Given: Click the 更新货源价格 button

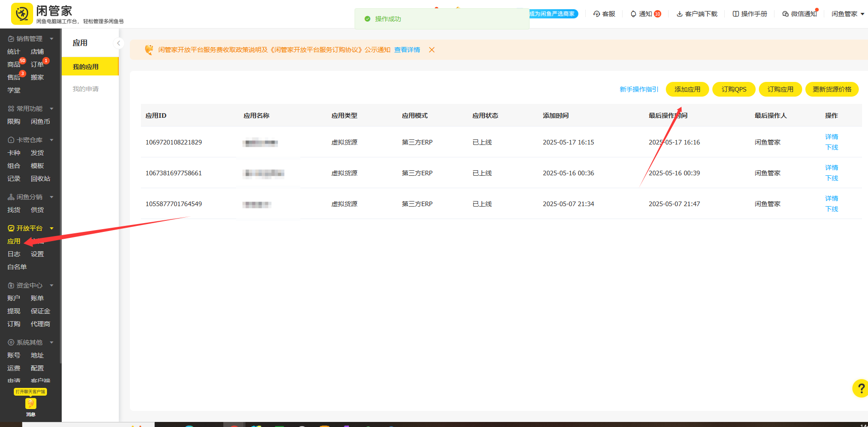Looking at the screenshot, I should 832,89.
